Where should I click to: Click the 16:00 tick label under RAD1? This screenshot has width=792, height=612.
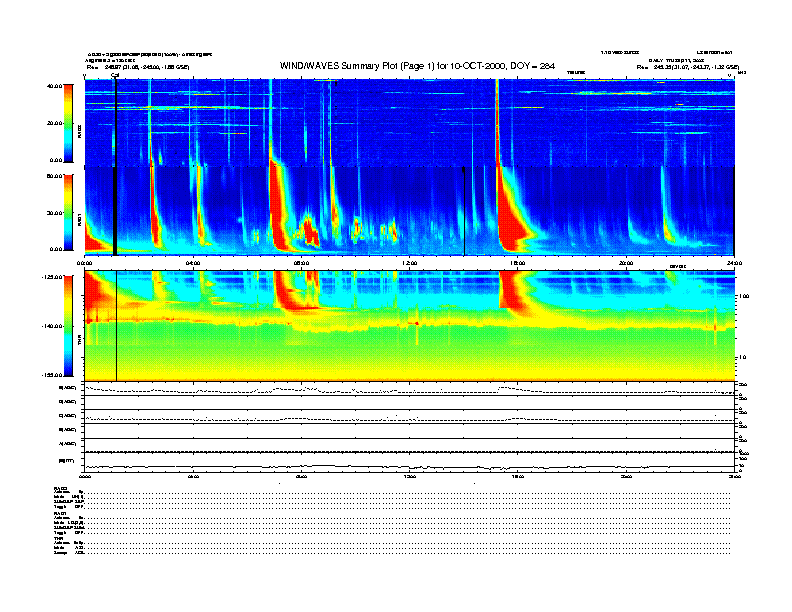pos(518,263)
